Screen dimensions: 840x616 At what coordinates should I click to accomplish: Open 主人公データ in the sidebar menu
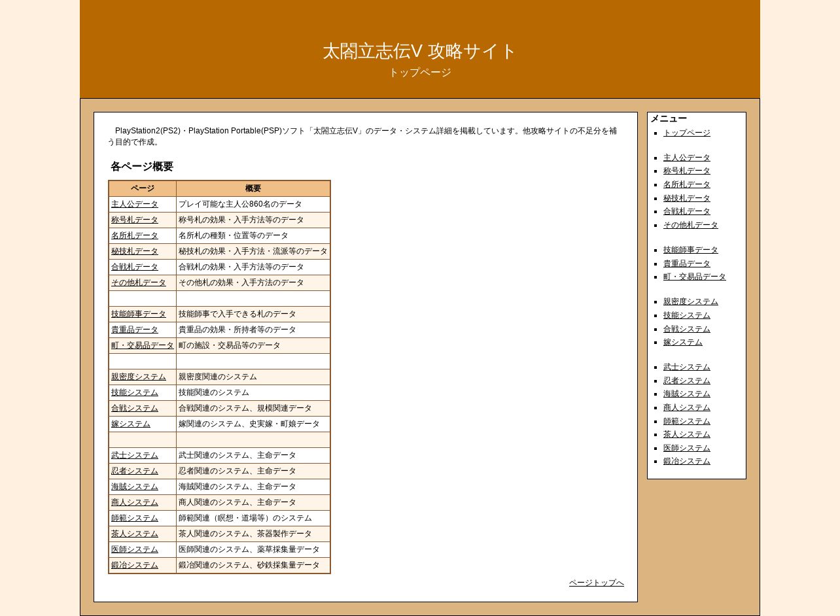tap(686, 158)
